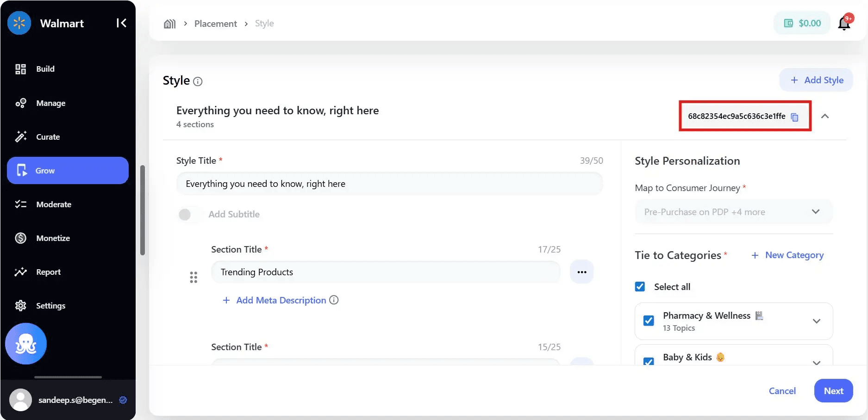
Task: Toggle the Select all checkbox
Action: (640, 287)
